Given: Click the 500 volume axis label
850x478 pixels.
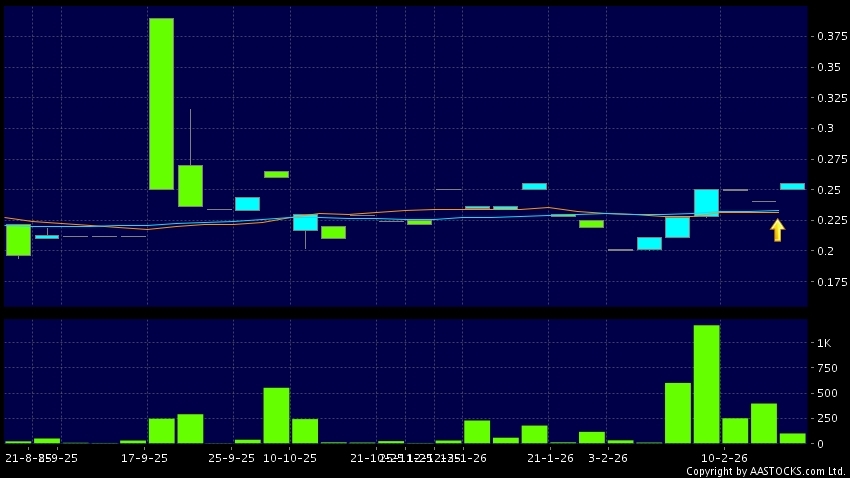Looking at the screenshot, I should [825, 393].
